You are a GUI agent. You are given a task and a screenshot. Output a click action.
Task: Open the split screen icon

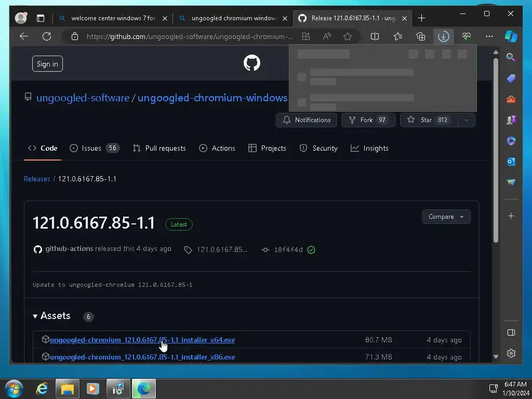[x=375, y=37]
